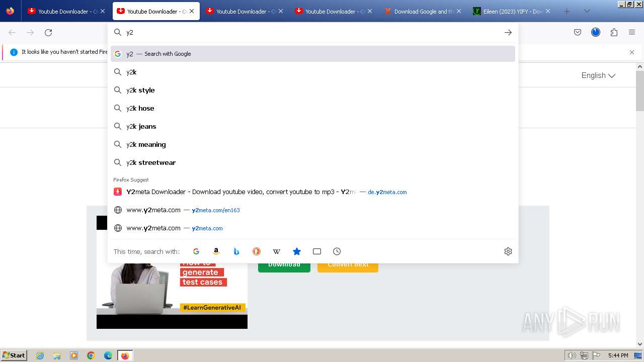Select the 'y2k streetwear' suggestion

click(313, 162)
